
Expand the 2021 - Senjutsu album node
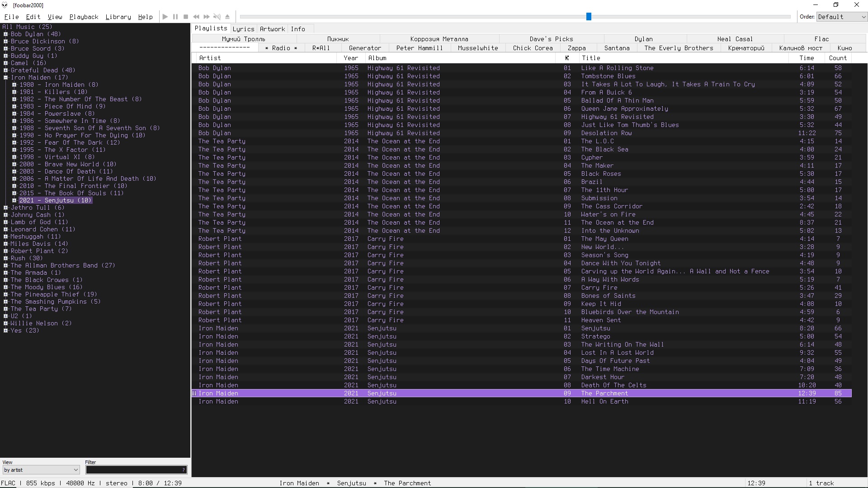pos(14,201)
